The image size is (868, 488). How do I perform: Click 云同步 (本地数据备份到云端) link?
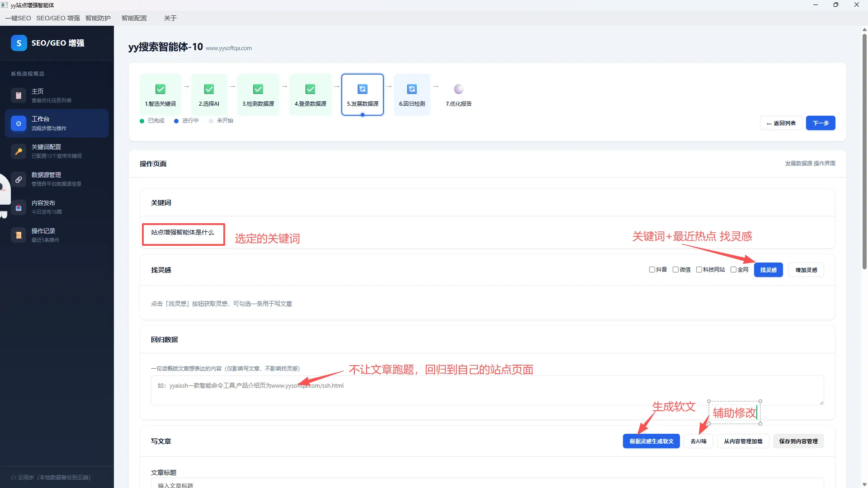(x=51, y=478)
